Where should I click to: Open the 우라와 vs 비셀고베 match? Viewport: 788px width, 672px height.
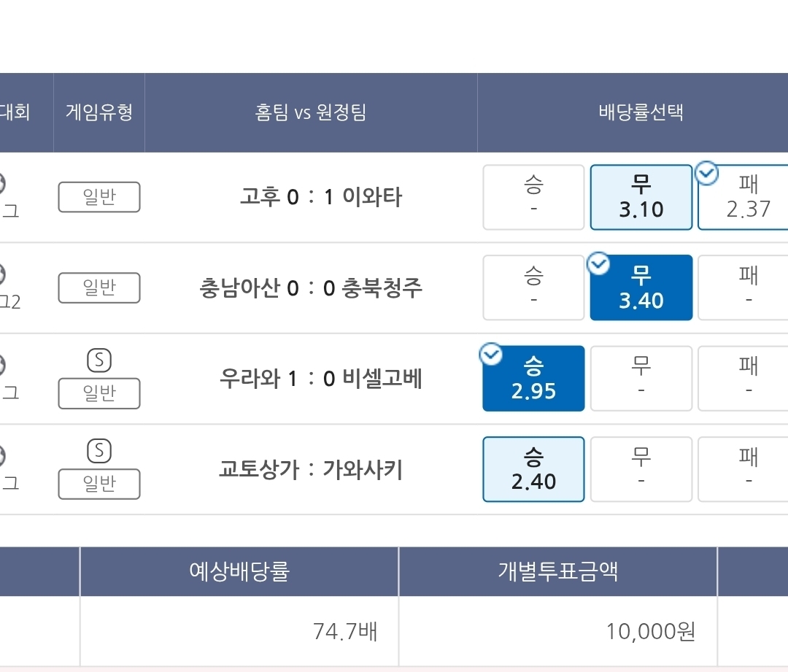click(x=321, y=379)
